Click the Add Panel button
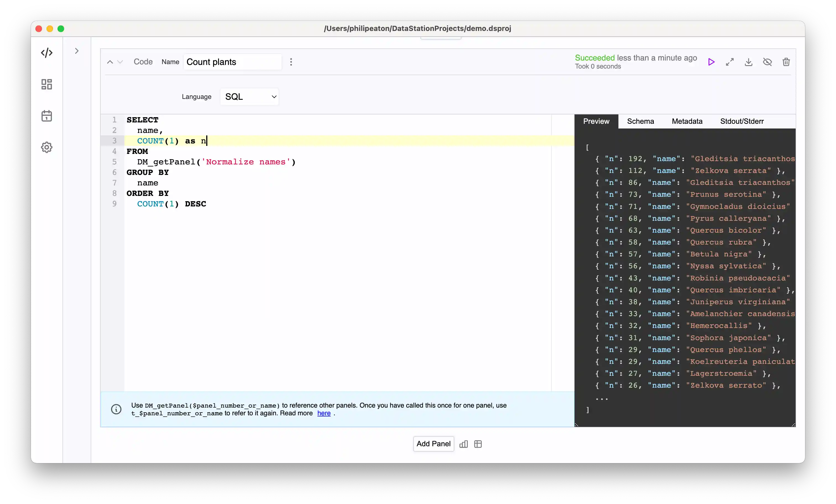The height and width of the screenshot is (504, 836). coord(433,444)
